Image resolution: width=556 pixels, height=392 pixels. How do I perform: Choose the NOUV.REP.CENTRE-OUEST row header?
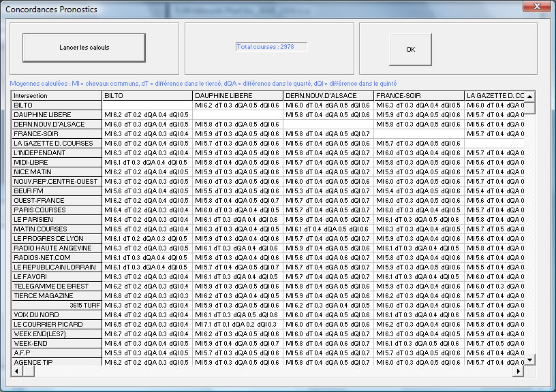(x=57, y=182)
